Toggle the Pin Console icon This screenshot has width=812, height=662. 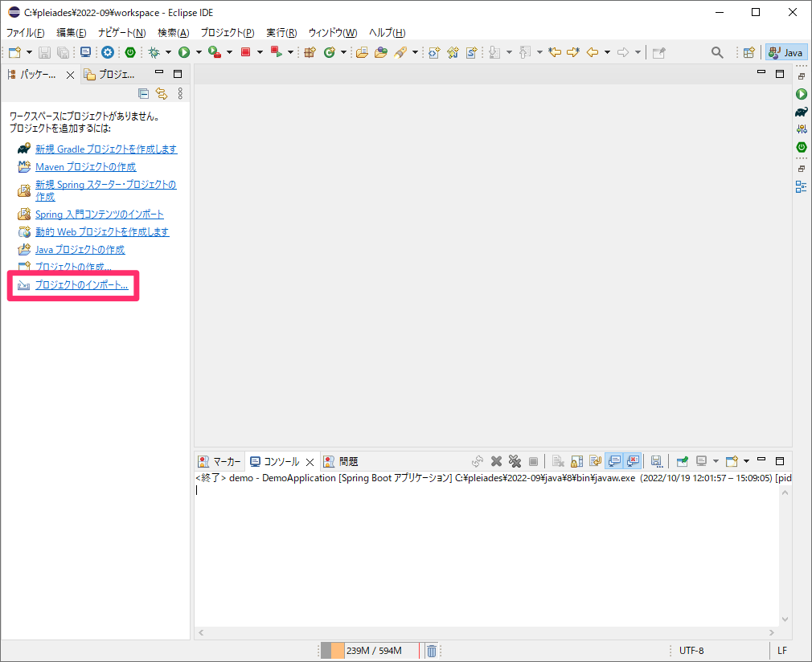683,460
